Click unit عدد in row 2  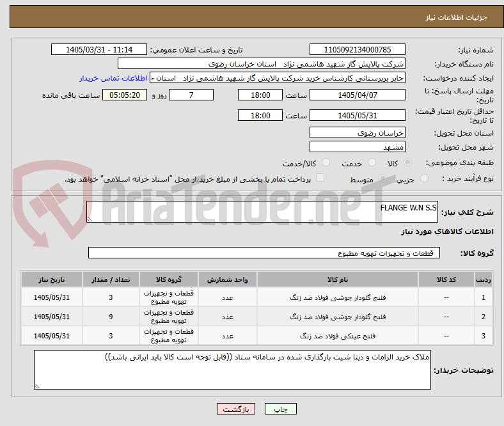[227, 317]
